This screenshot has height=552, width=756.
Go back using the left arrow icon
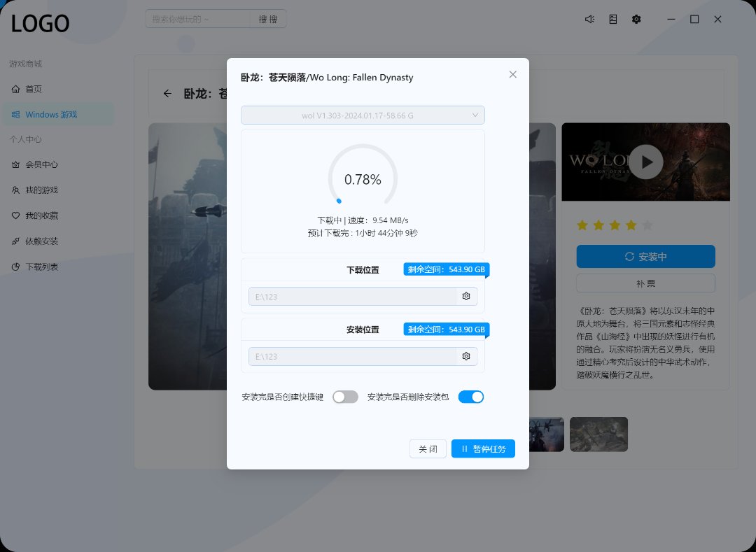[x=167, y=93]
